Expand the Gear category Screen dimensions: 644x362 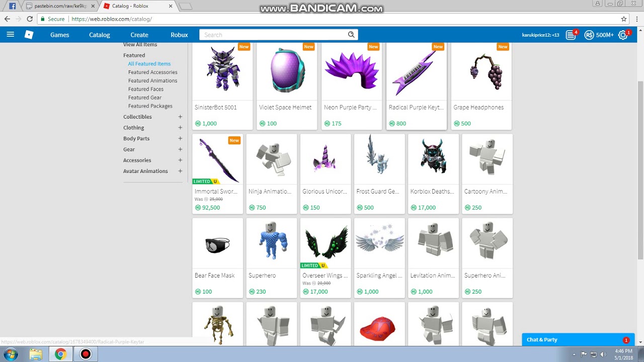click(x=180, y=149)
